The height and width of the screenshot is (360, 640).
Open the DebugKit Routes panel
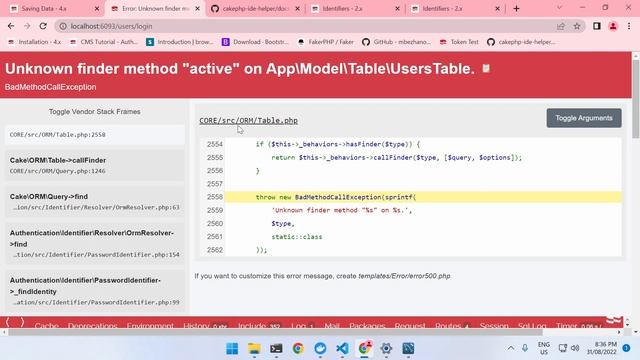click(453, 325)
